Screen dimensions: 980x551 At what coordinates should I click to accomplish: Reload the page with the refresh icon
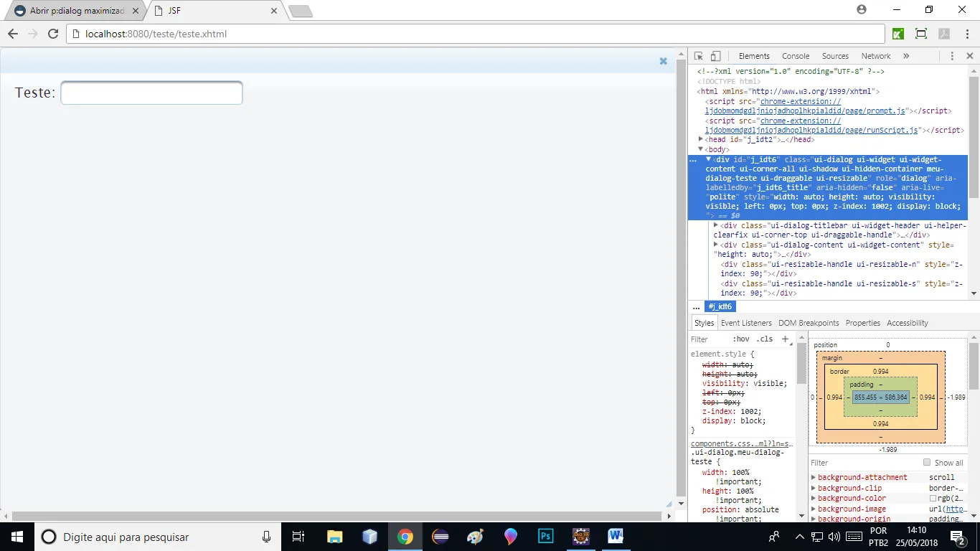52,34
